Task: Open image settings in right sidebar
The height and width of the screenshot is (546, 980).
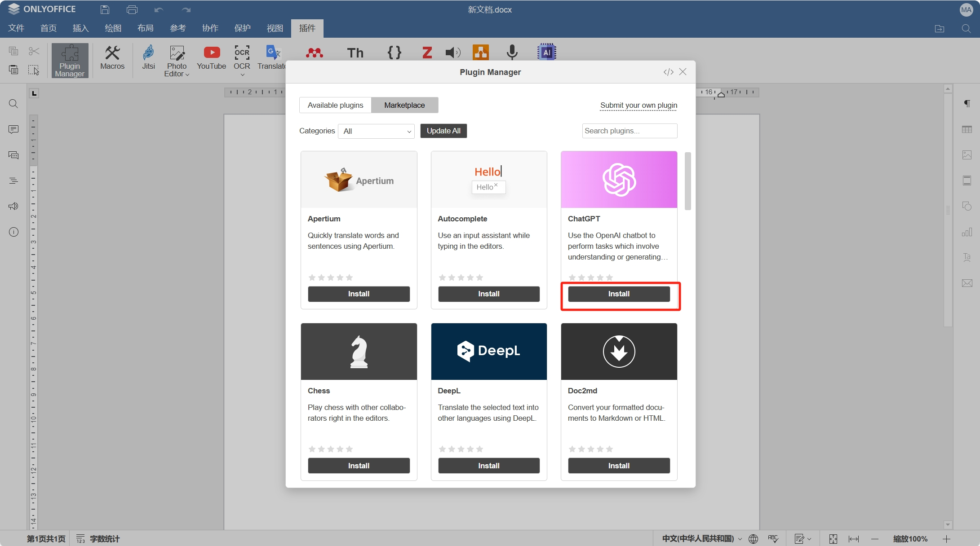Action: [x=967, y=155]
